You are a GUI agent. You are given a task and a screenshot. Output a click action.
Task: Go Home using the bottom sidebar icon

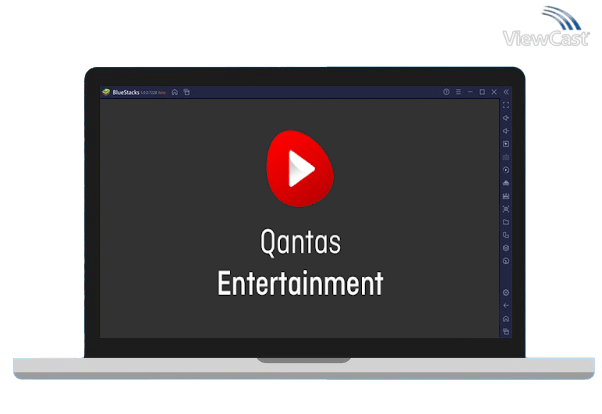506,319
